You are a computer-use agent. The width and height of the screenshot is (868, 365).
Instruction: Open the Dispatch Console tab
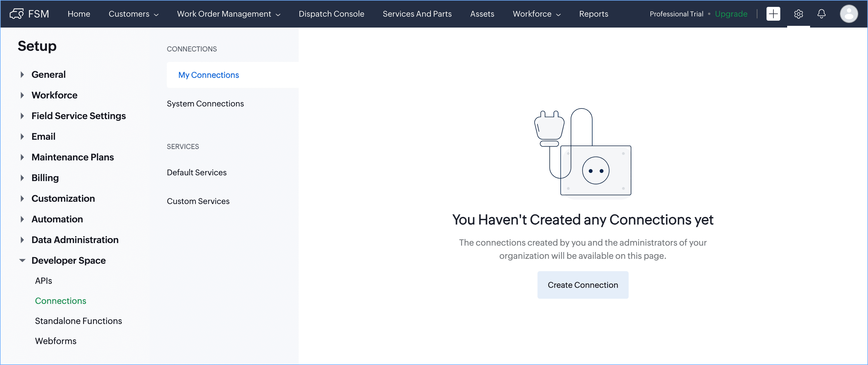click(331, 14)
